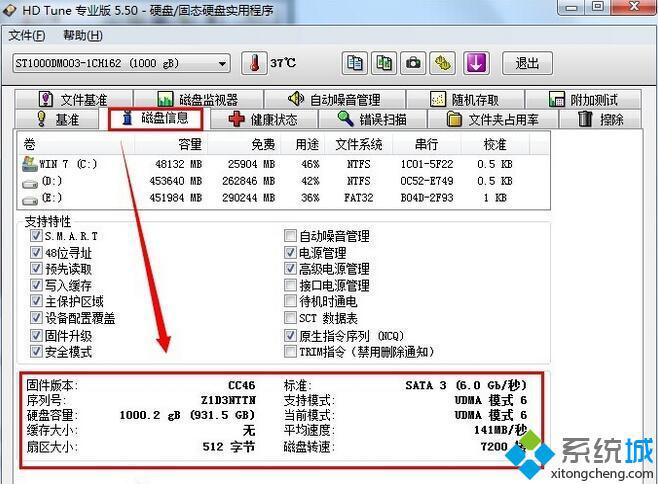658x484 pixels.
Task: Toggle the 电源管理 checkbox
Action: 290,252
